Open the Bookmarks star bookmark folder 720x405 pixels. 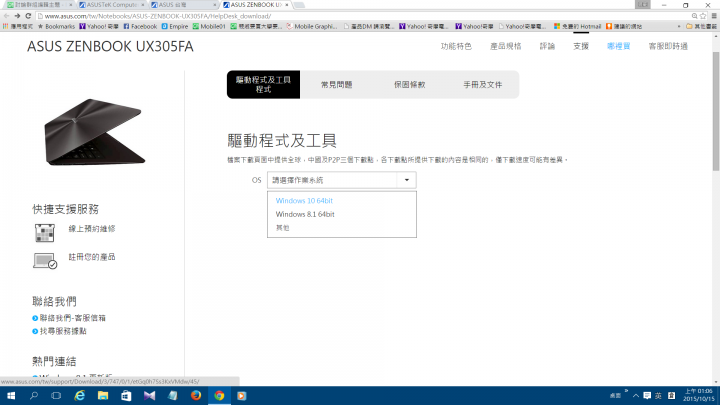(56, 27)
